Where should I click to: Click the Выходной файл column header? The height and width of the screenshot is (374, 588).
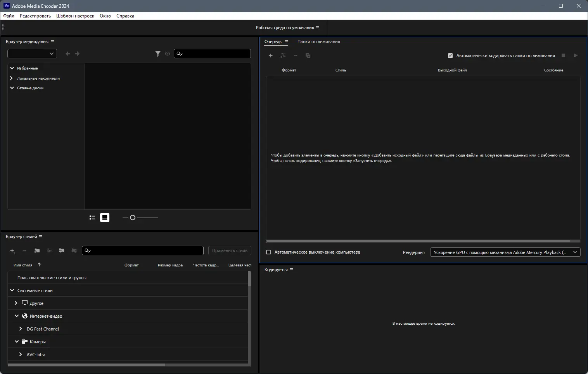pyautogui.click(x=452, y=70)
